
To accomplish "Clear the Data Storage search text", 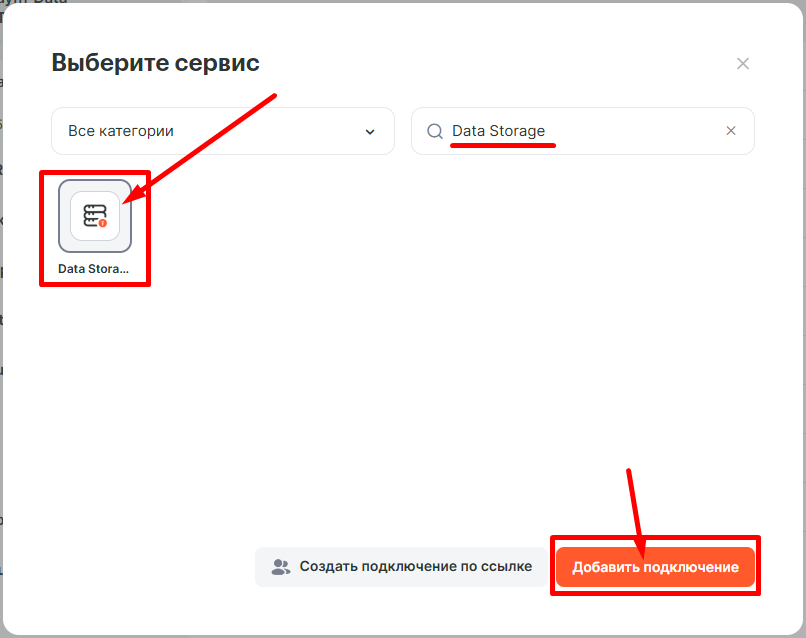I will pyautogui.click(x=731, y=131).
